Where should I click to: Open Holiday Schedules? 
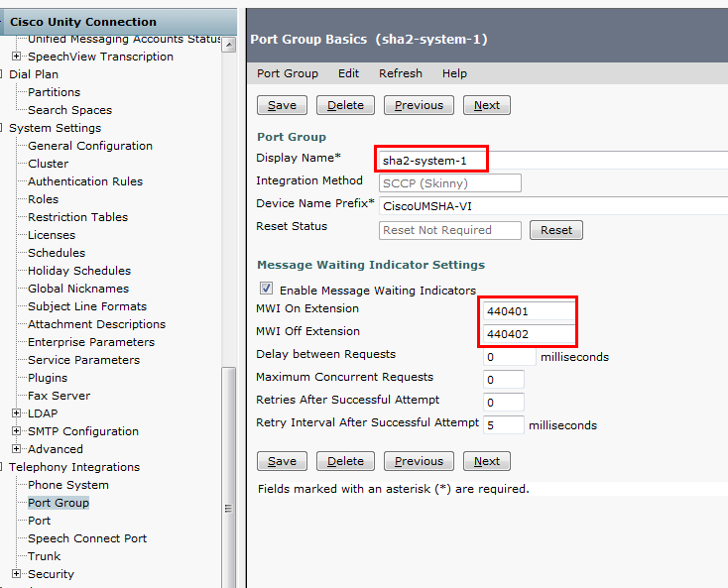coord(79,271)
